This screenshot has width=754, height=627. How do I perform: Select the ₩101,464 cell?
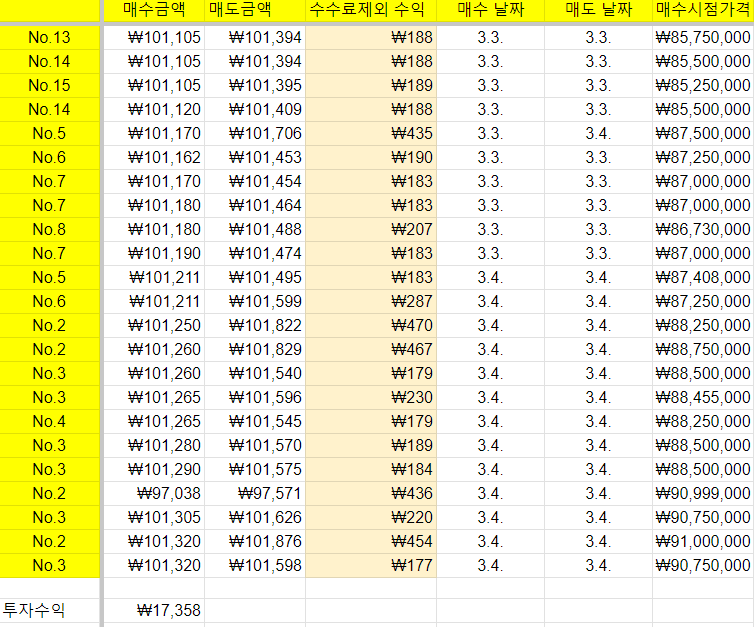point(255,205)
